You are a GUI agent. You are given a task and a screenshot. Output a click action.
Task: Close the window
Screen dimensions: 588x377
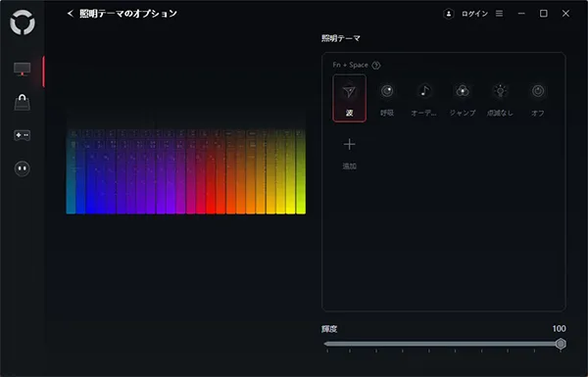(x=565, y=14)
